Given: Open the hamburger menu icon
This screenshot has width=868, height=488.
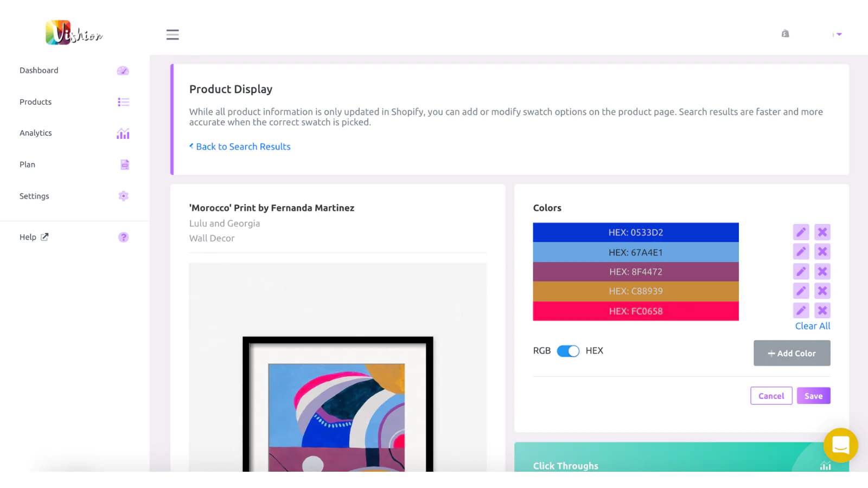Looking at the screenshot, I should (x=173, y=35).
